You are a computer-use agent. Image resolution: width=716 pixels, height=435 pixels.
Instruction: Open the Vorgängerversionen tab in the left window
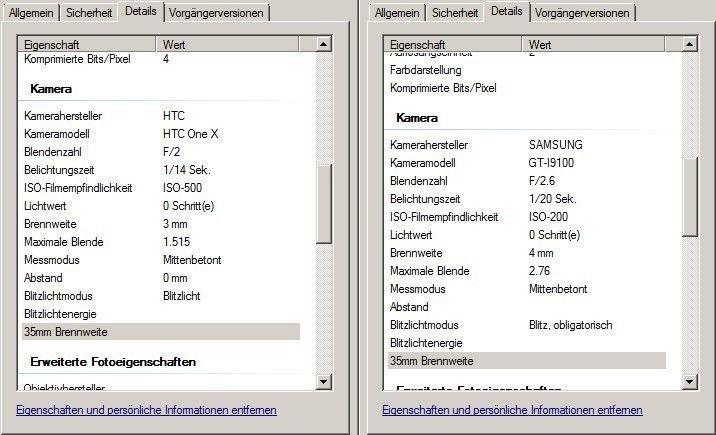[x=216, y=13]
